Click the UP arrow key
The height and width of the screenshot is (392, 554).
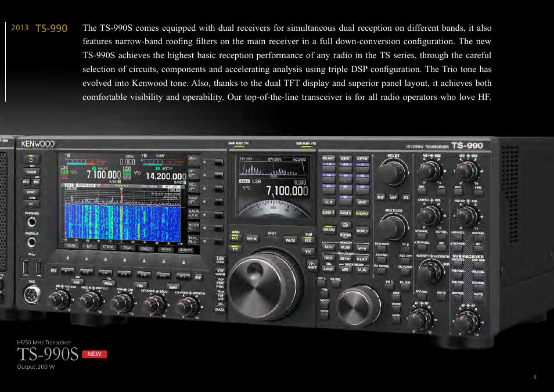point(345,225)
